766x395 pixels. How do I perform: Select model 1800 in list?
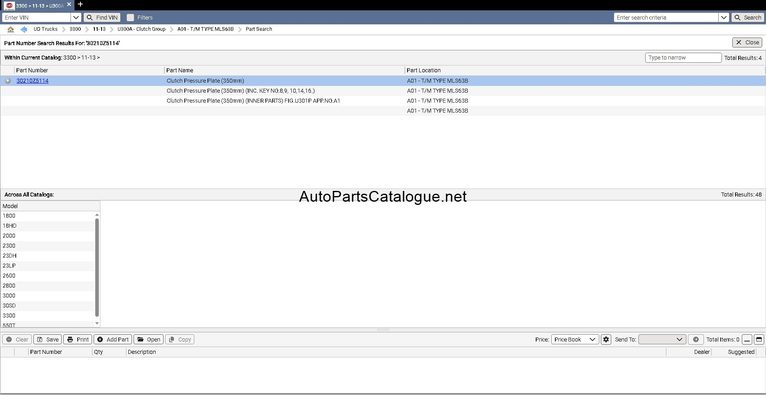(47, 216)
